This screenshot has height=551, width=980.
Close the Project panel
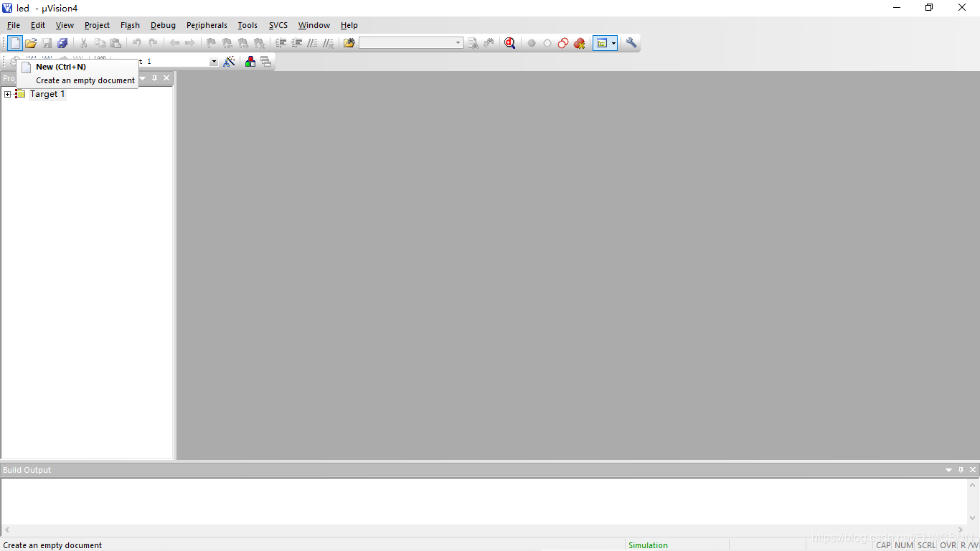click(166, 77)
